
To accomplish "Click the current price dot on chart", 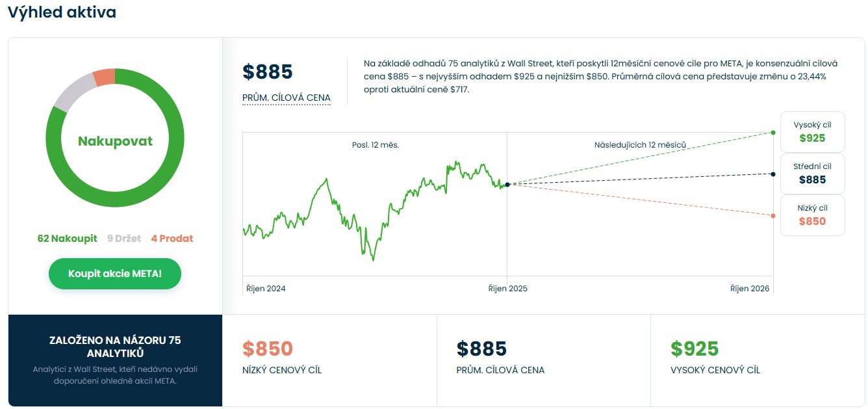I will point(507,185).
